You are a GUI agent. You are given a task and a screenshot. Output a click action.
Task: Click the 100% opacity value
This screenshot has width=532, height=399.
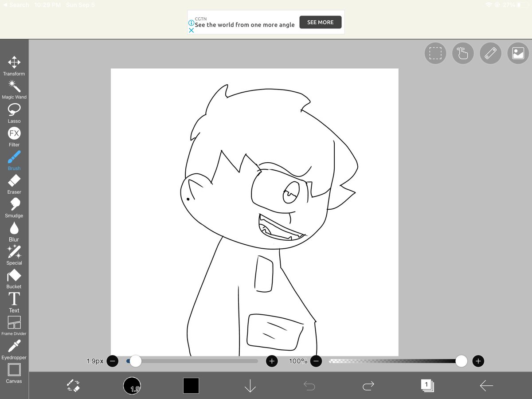coord(298,361)
